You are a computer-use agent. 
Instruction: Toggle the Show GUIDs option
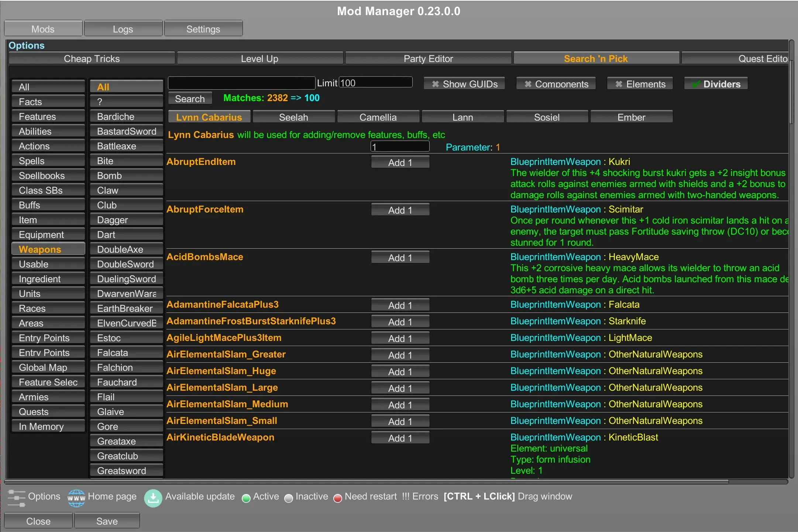464,84
